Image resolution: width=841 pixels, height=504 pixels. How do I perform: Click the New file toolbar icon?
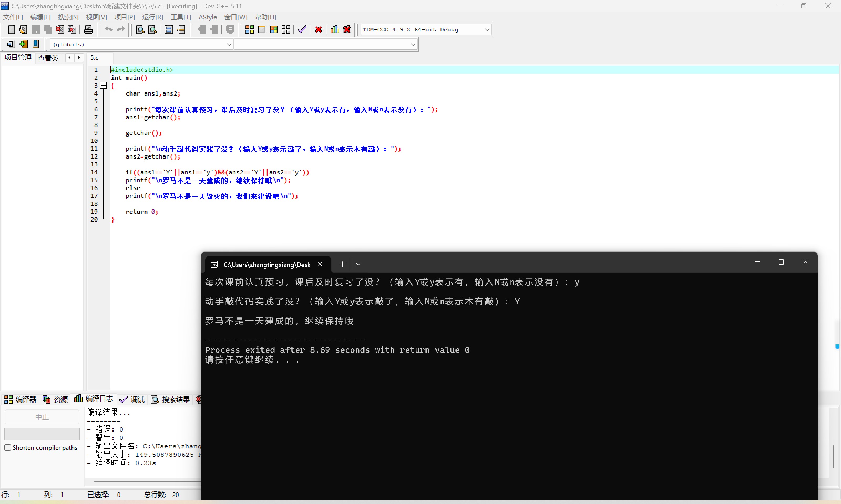click(x=11, y=30)
